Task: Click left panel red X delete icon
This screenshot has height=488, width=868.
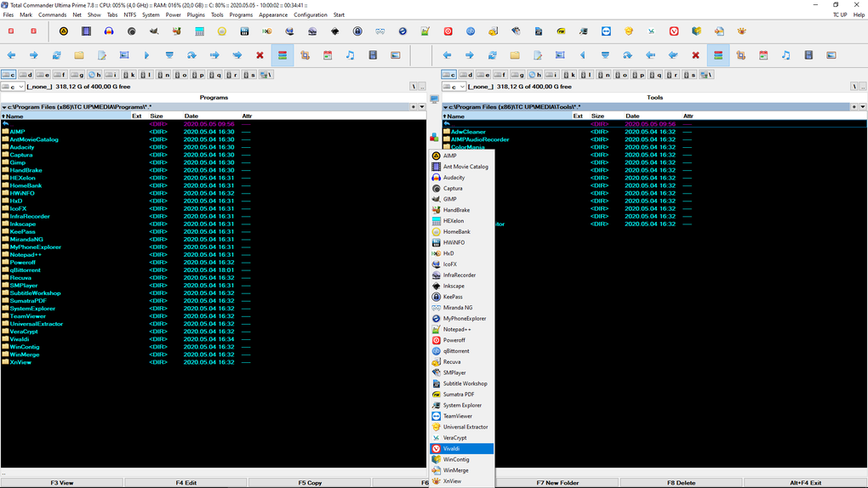Action: point(260,55)
